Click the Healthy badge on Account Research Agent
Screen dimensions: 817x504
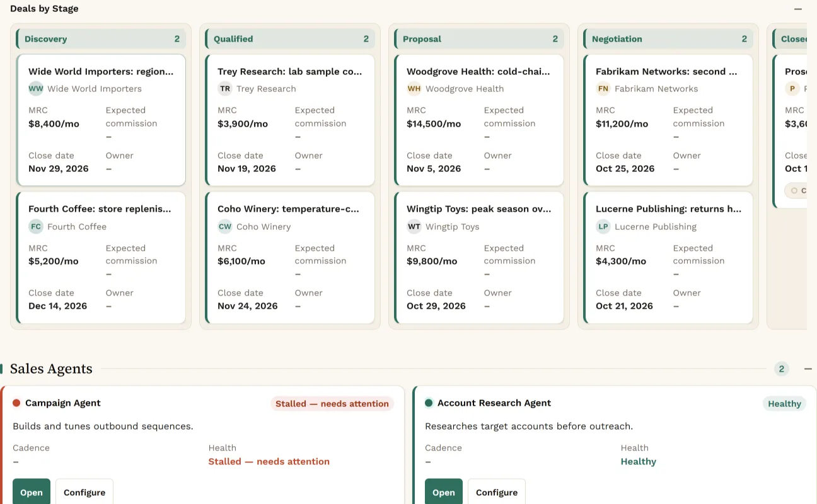784,404
